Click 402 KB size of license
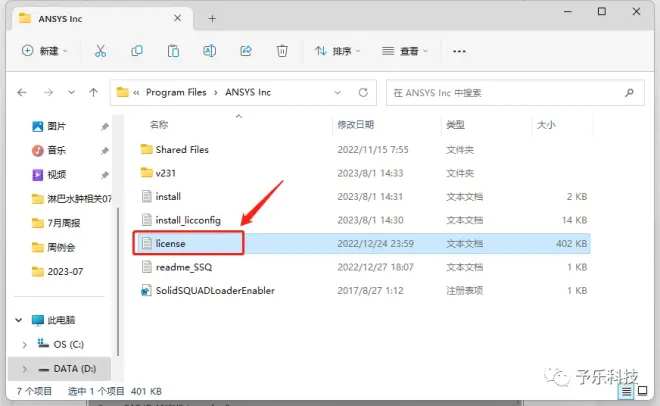 [x=571, y=243]
